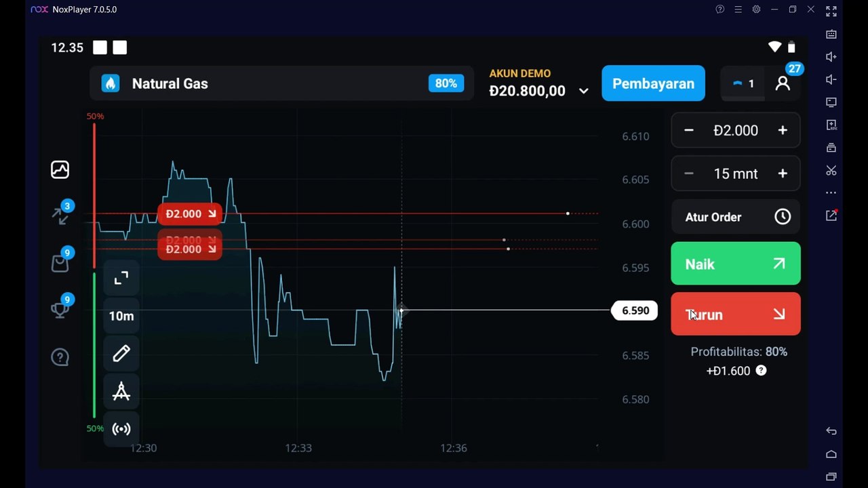868x488 pixels.
Task: Install APK via NoxPlayer sidebar
Action: coord(831,125)
